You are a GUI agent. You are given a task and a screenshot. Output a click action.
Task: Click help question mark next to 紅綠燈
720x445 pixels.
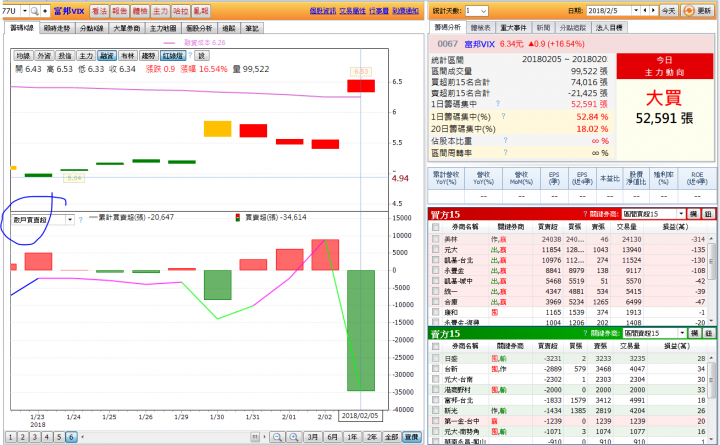190,56
